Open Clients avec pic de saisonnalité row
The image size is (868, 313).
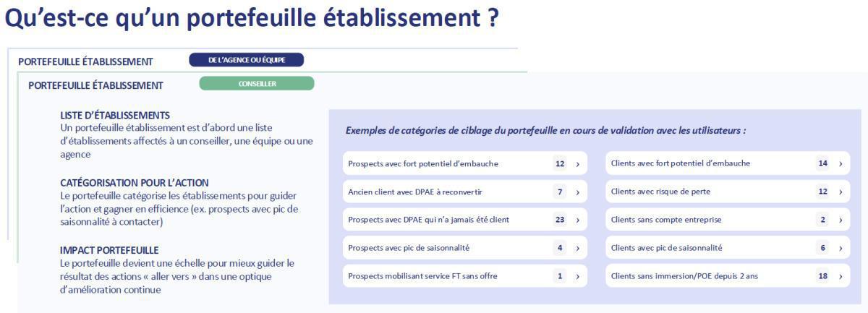click(694, 248)
